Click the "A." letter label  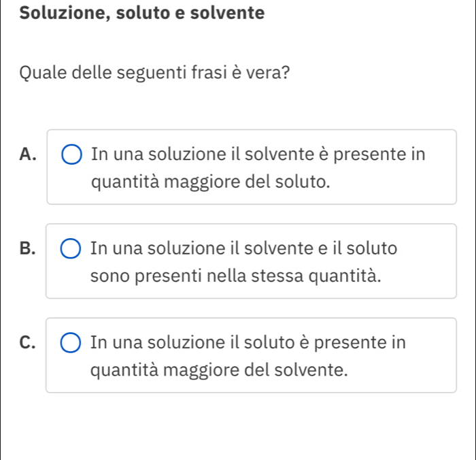click(x=29, y=154)
